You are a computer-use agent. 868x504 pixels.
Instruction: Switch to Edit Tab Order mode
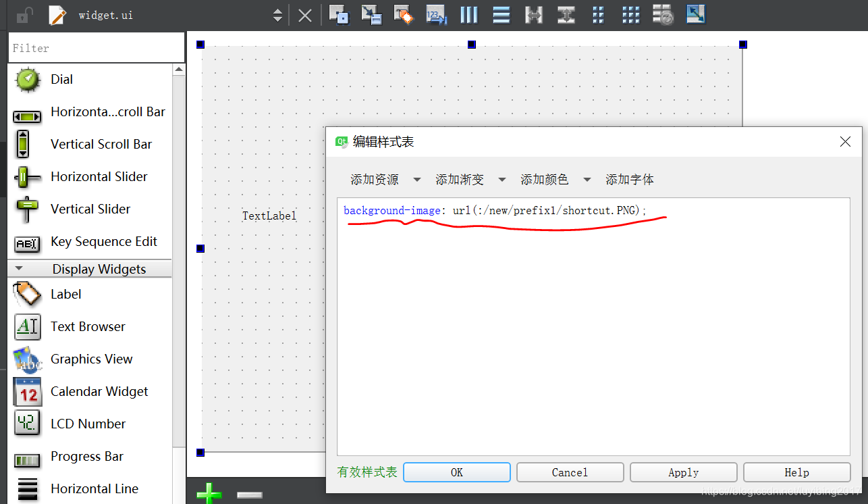pyautogui.click(x=437, y=14)
